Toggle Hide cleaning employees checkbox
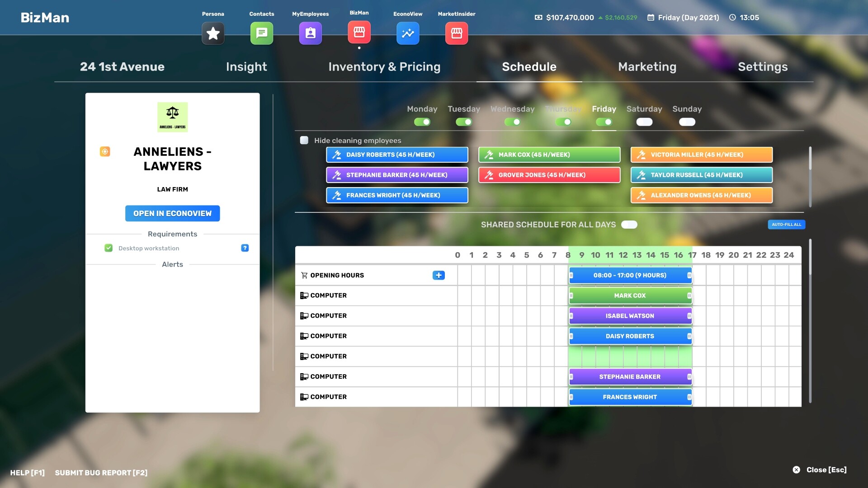868x488 pixels. (303, 140)
